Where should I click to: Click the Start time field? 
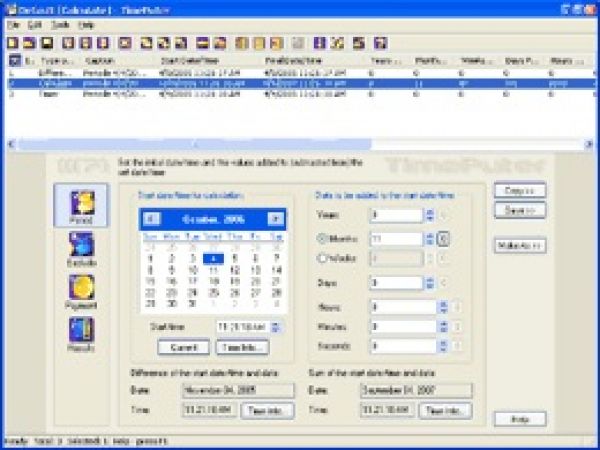point(243,327)
